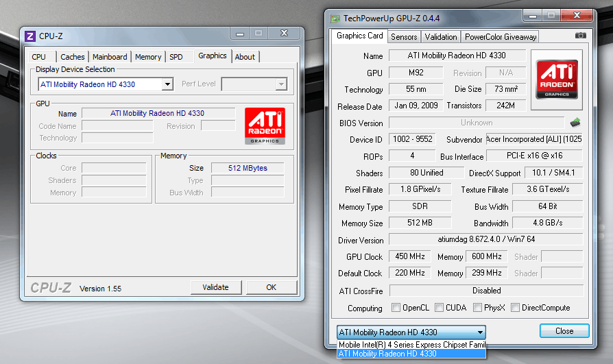Image resolution: width=613 pixels, height=364 pixels.
Task: Click the Validate button in CPU-Z
Action: [215, 287]
